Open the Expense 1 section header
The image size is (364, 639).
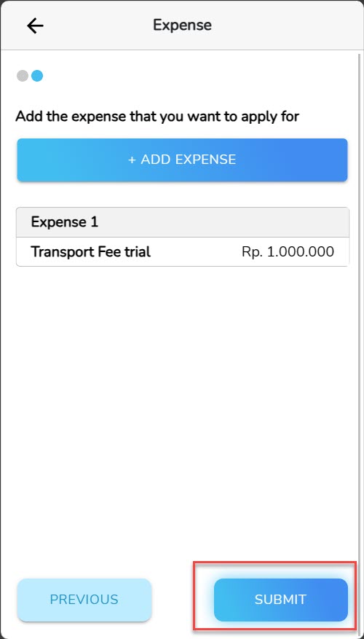tap(183, 222)
